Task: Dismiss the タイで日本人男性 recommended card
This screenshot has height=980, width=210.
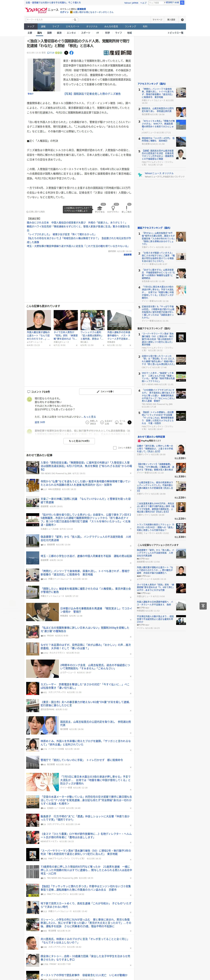Action: (x=76, y=345)
